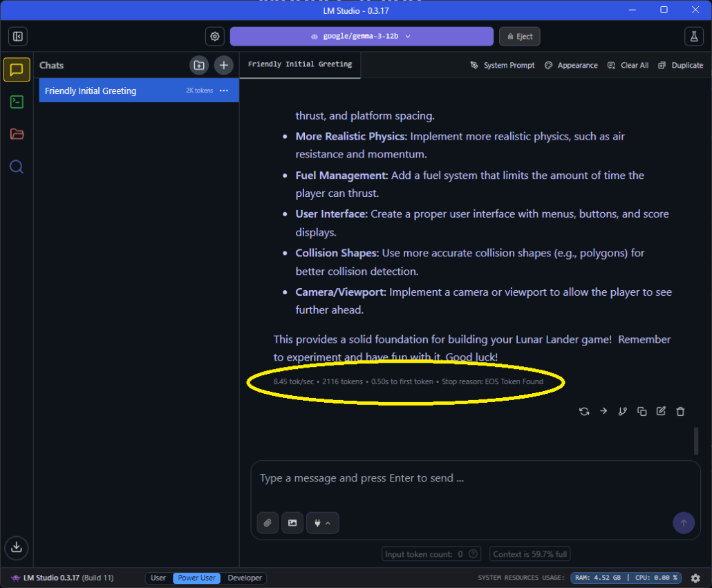
Task: Open the Discover search view
Action: pos(17,167)
